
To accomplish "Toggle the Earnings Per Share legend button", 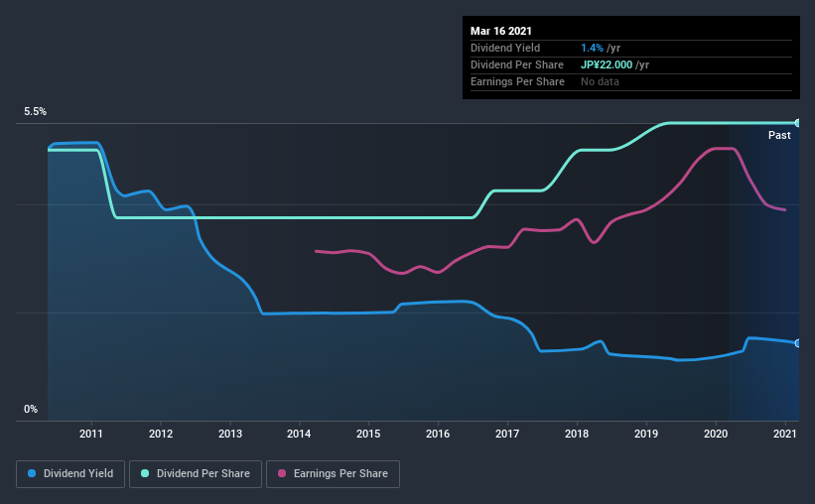I will (x=333, y=474).
